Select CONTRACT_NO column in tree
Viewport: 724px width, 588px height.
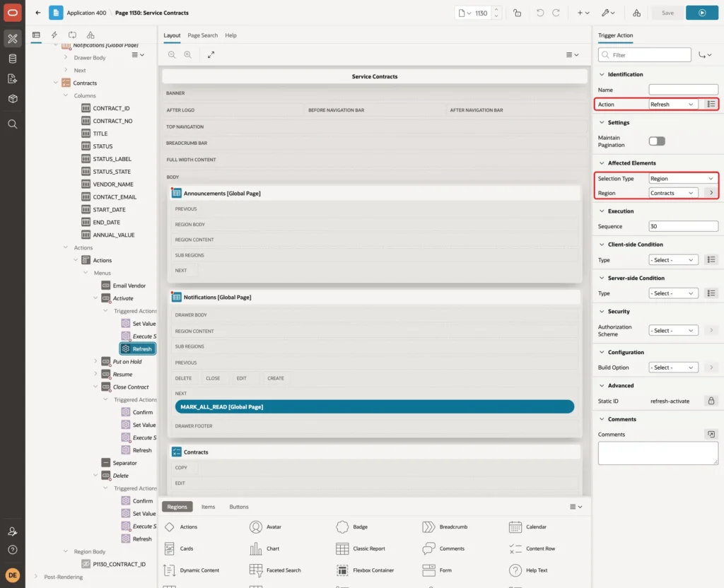coord(107,121)
